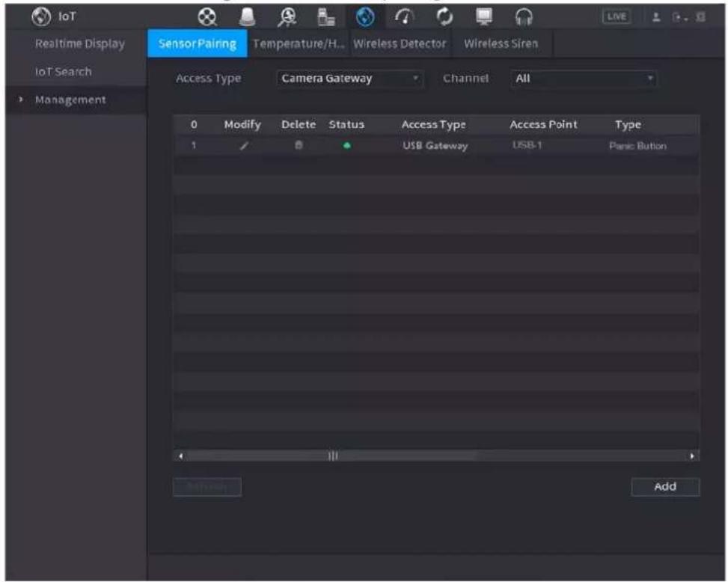Open the Access Type dropdown
The image size is (728, 582).
(349, 79)
